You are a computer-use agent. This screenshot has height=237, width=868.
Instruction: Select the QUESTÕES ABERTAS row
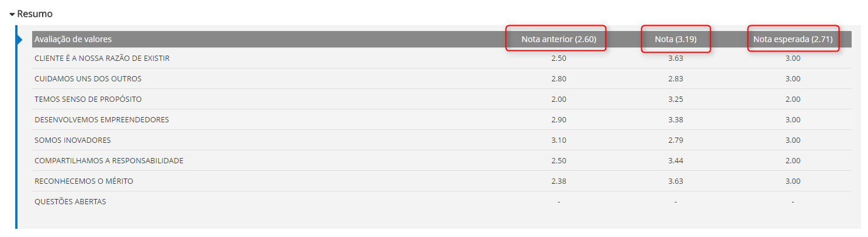[x=442, y=201]
